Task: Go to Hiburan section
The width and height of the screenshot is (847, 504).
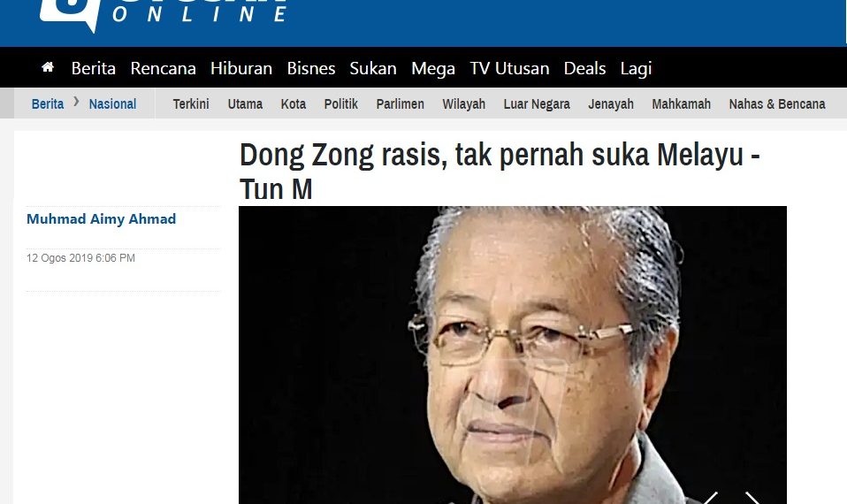Action: tap(241, 68)
